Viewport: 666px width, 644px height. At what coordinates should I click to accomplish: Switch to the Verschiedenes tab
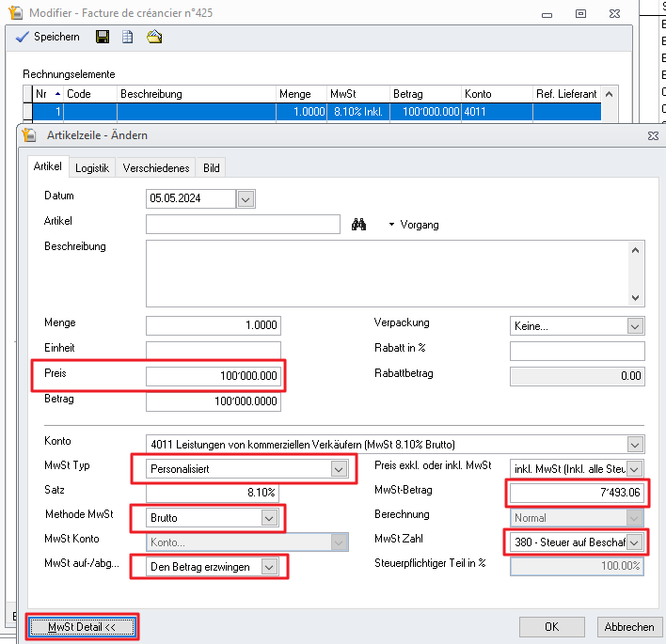[156, 168]
